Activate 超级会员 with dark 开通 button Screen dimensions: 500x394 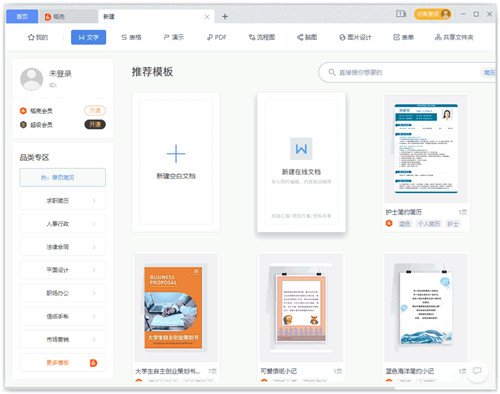(95, 124)
